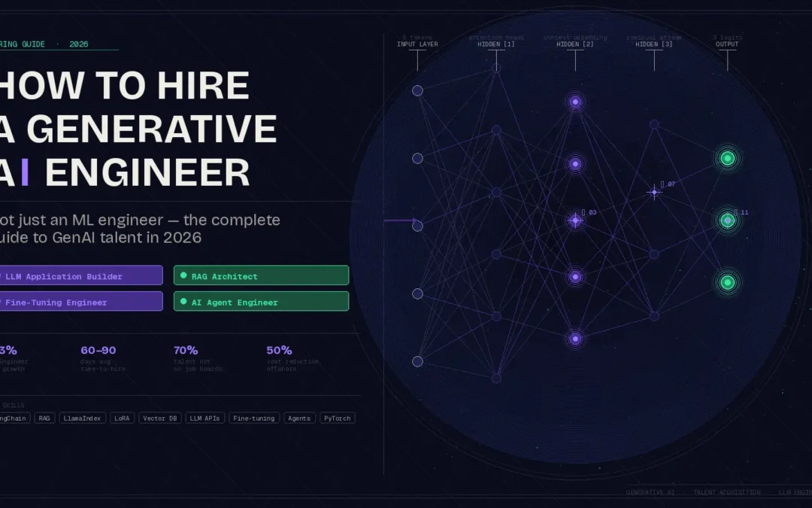Image resolution: width=812 pixels, height=508 pixels.
Task: Click the green output node labeled .11
Action: pos(728,221)
